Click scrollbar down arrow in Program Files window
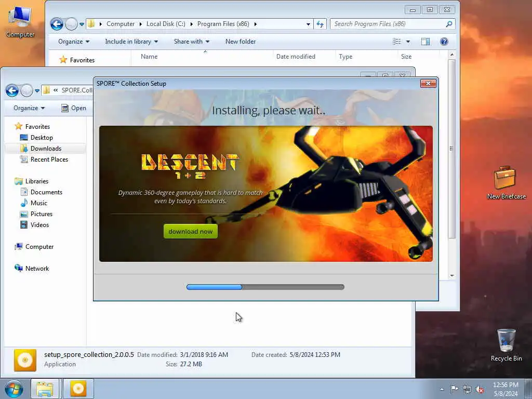The width and height of the screenshot is (532, 399). [x=451, y=275]
